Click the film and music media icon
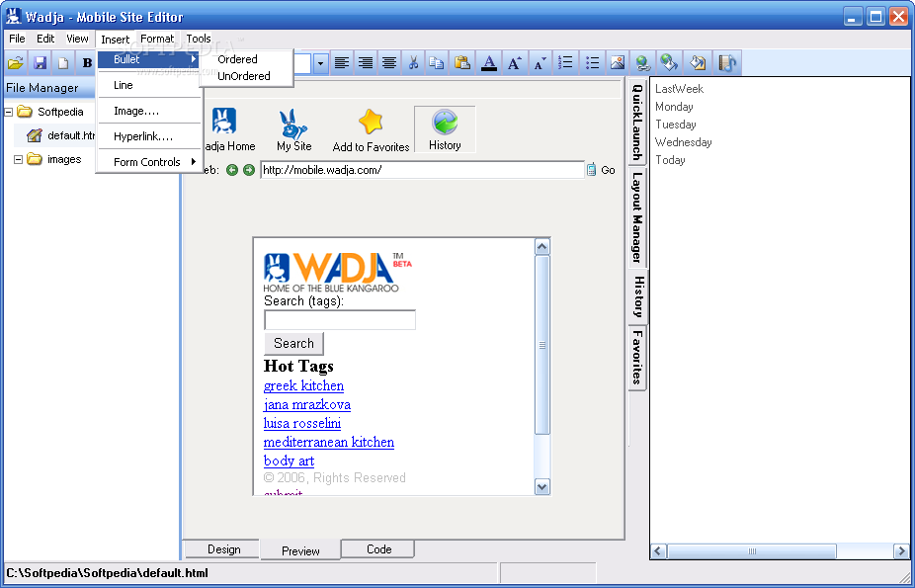 [727, 62]
